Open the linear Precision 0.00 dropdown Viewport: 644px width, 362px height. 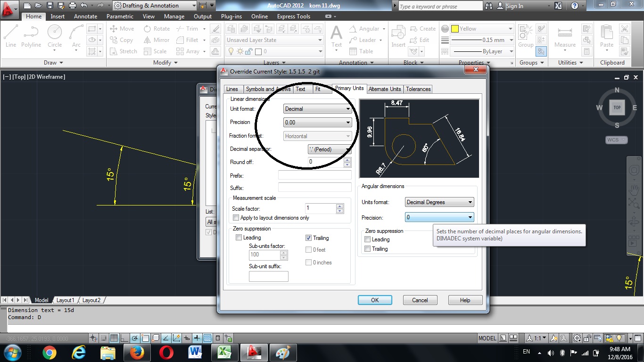point(318,122)
